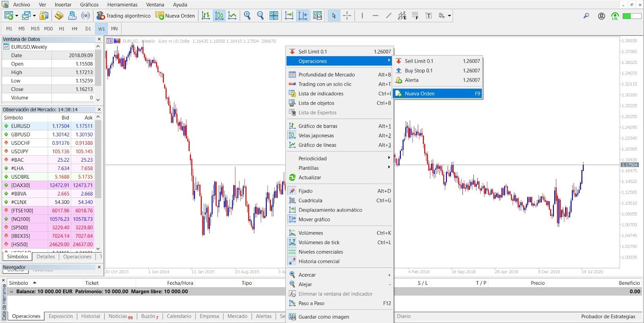Click the zoom in magnifier icon
This screenshot has height=323, width=644.
pos(247,16)
